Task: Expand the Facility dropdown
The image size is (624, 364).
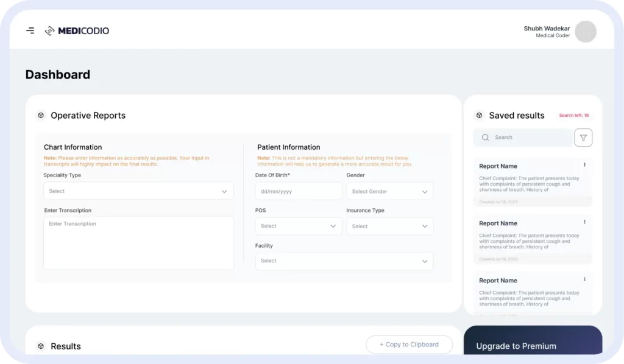Action: tap(344, 261)
